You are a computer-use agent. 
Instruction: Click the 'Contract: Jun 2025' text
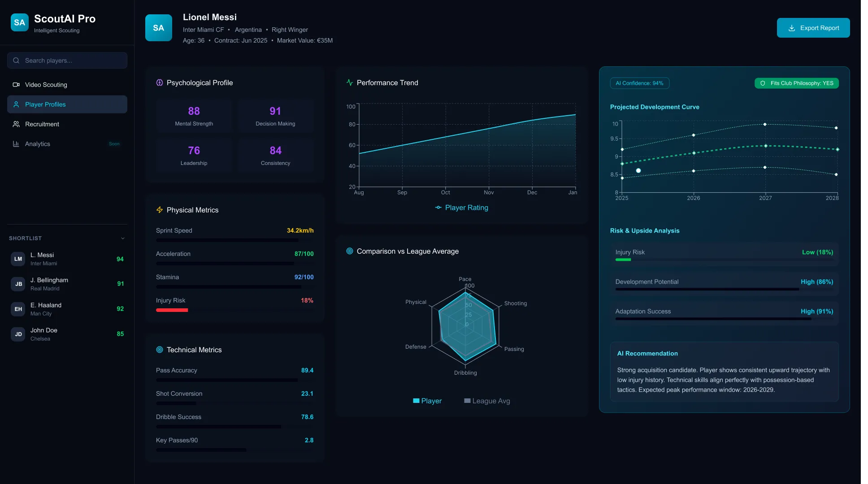point(241,40)
